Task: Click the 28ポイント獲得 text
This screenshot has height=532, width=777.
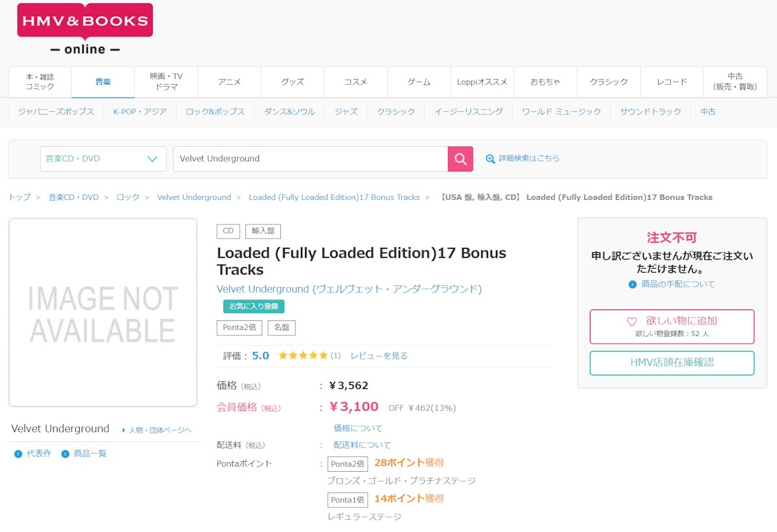Action: click(x=409, y=463)
